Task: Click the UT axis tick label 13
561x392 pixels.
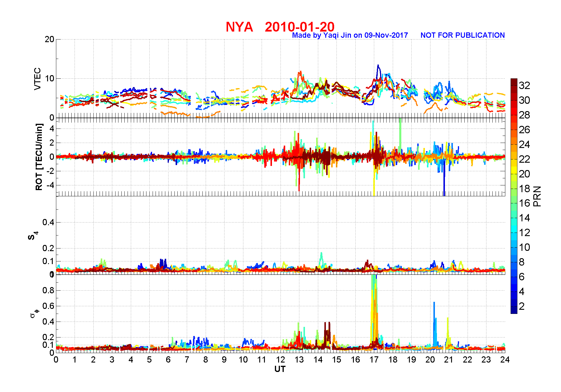Action: pos(299,360)
